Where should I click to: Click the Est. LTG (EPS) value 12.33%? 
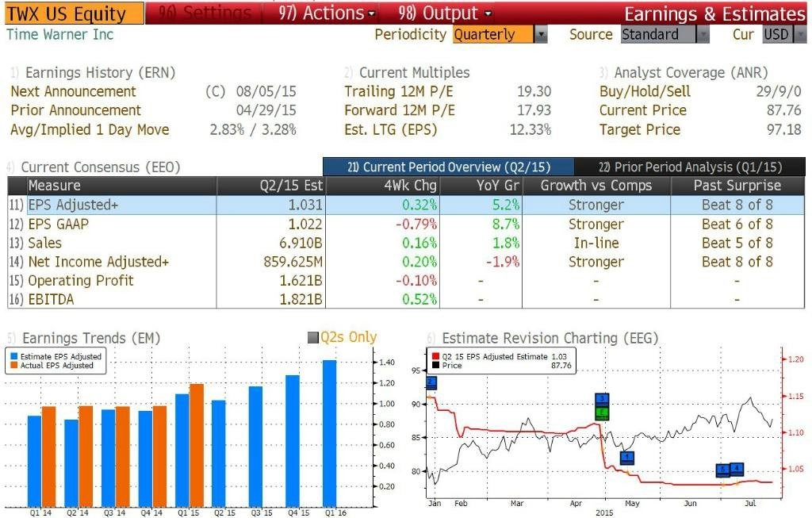pos(530,129)
